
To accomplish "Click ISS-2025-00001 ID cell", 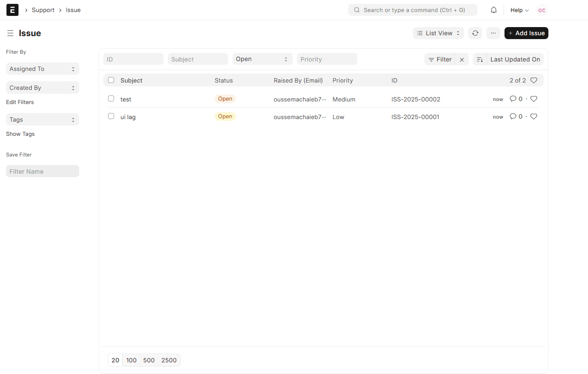I will click(x=415, y=117).
